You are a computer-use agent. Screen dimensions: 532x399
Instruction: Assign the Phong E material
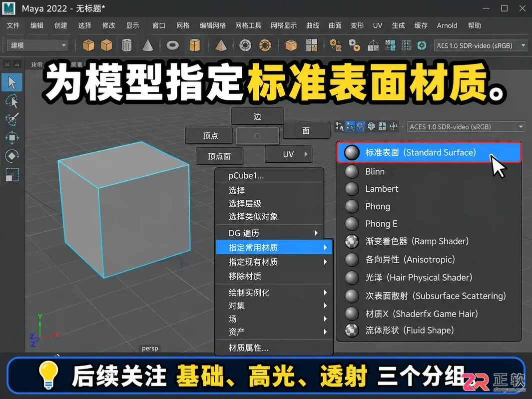[x=429, y=224]
